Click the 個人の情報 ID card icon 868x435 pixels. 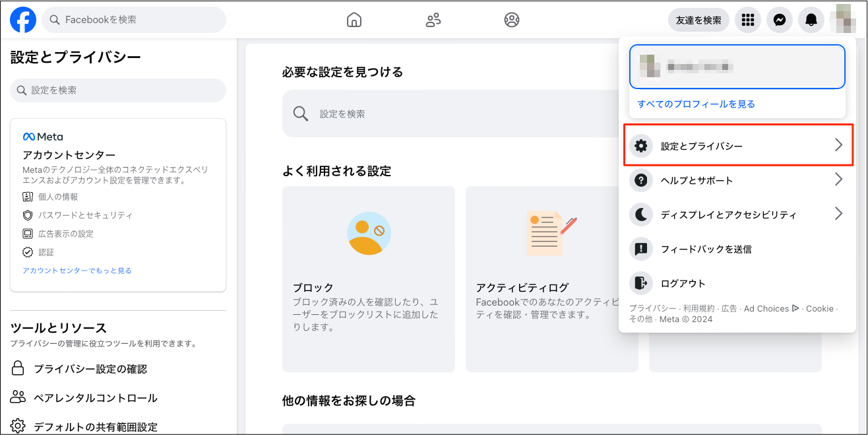tap(28, 197)
